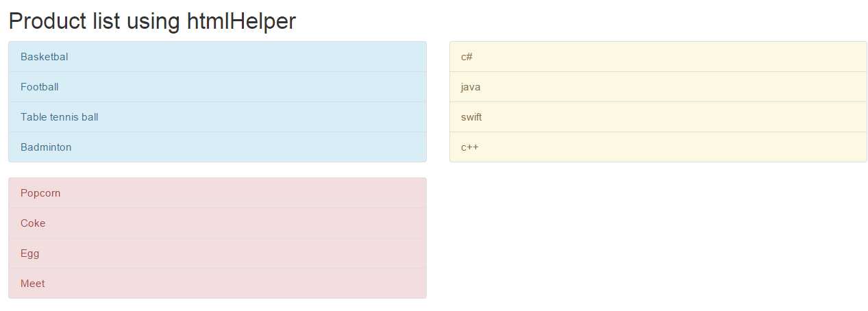Screen dimensions: 868x311
Task: Choose the Egg entry
Action: point(30,253)
